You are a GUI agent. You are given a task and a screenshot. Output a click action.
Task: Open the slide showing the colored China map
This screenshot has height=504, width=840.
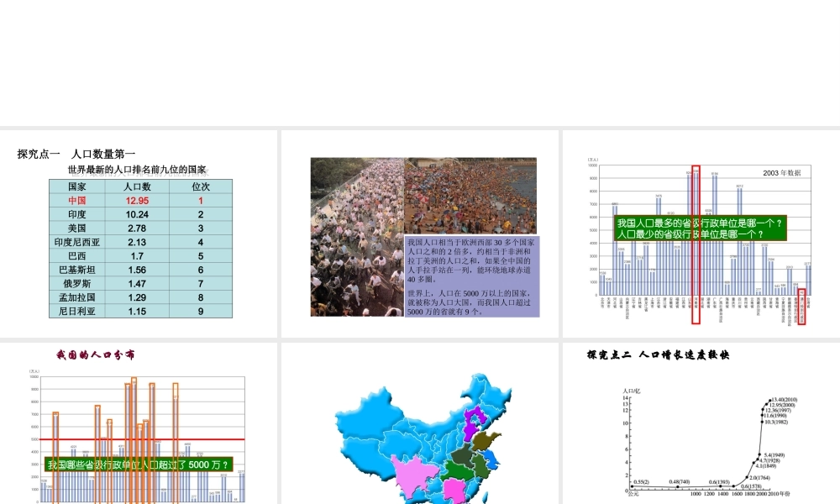[x=419, y=423]
